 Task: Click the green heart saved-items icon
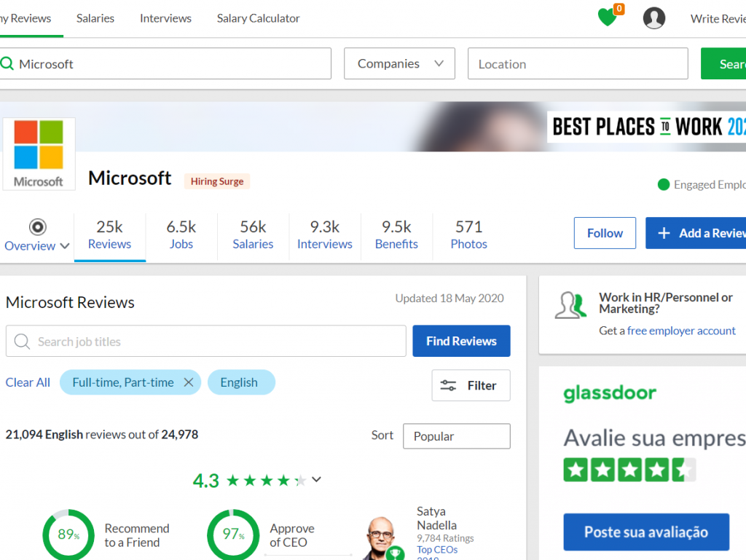[607, 17]
